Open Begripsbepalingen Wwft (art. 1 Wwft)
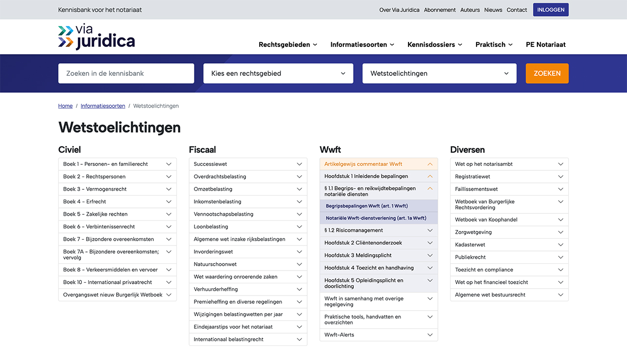The width and height of the screenshot is (627, 364). tap(379, 206)
